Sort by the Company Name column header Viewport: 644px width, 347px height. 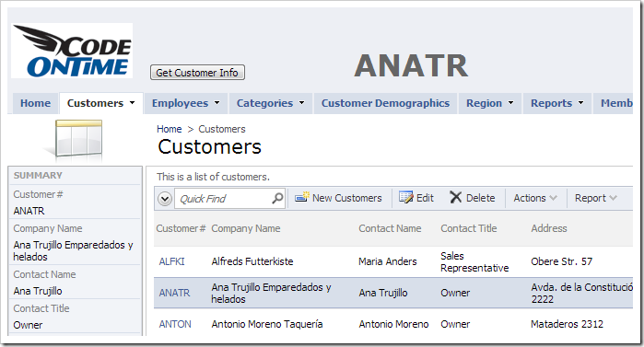246,228
